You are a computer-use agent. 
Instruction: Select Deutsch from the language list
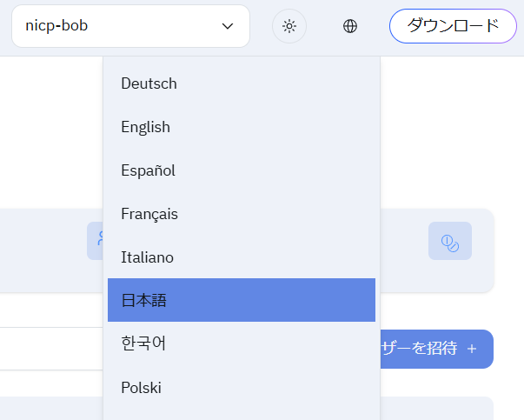tap(149, 83)
